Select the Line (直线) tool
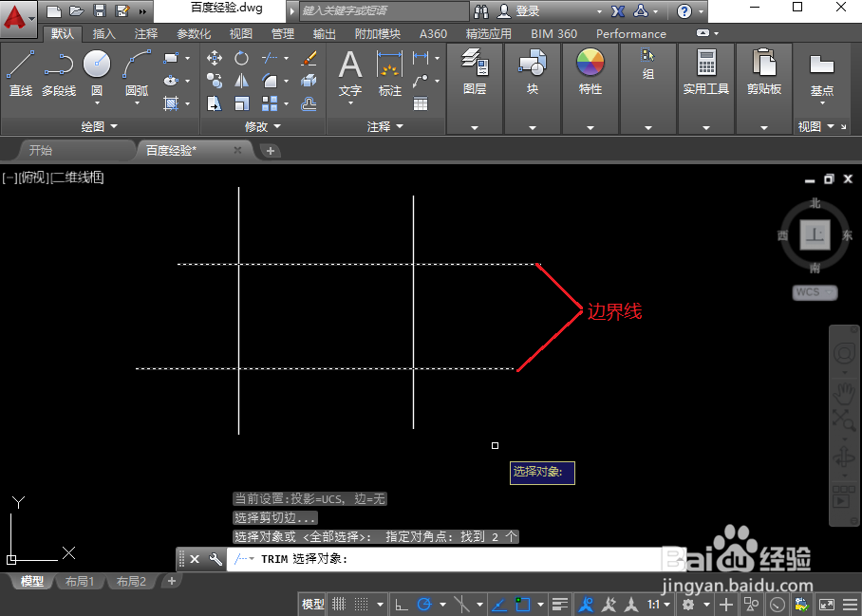Screen dimensions: 862x616 click(20, 74)
